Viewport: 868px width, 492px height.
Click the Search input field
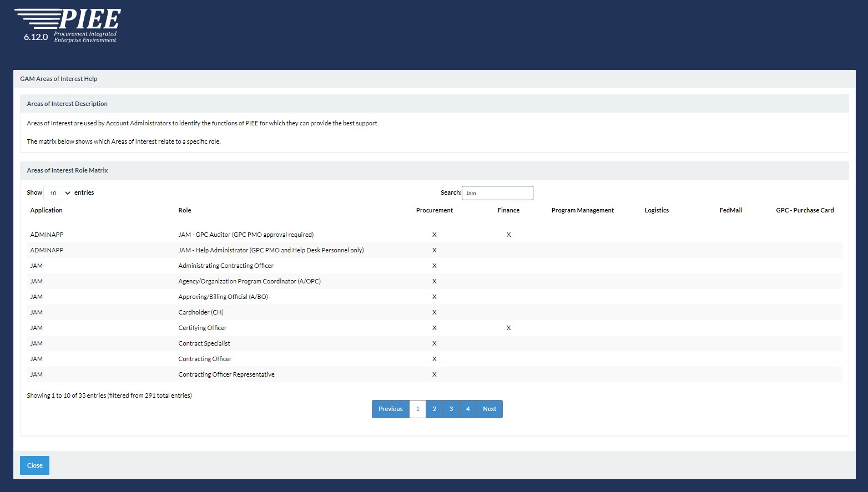point(497,193)
